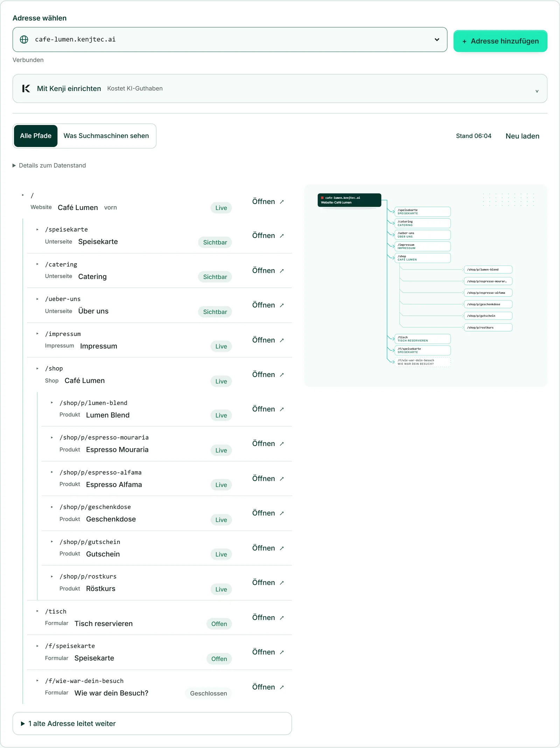Viewport: 560px width, 748px height.
Task: Open the address dropdown cafe-lumen.kenjtec.ai
Action: (x=230, y=40)
